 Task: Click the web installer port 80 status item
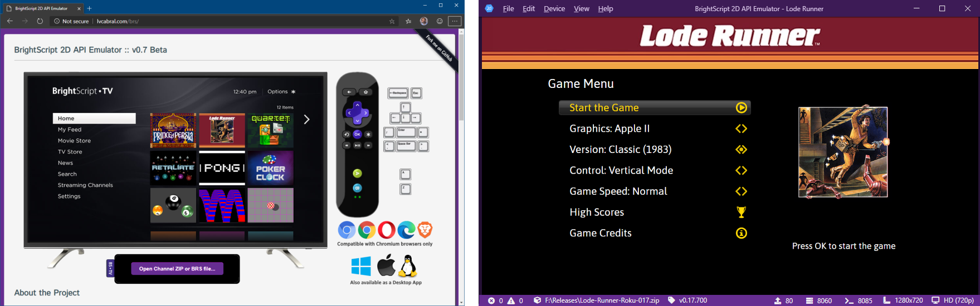coord(783,300)
